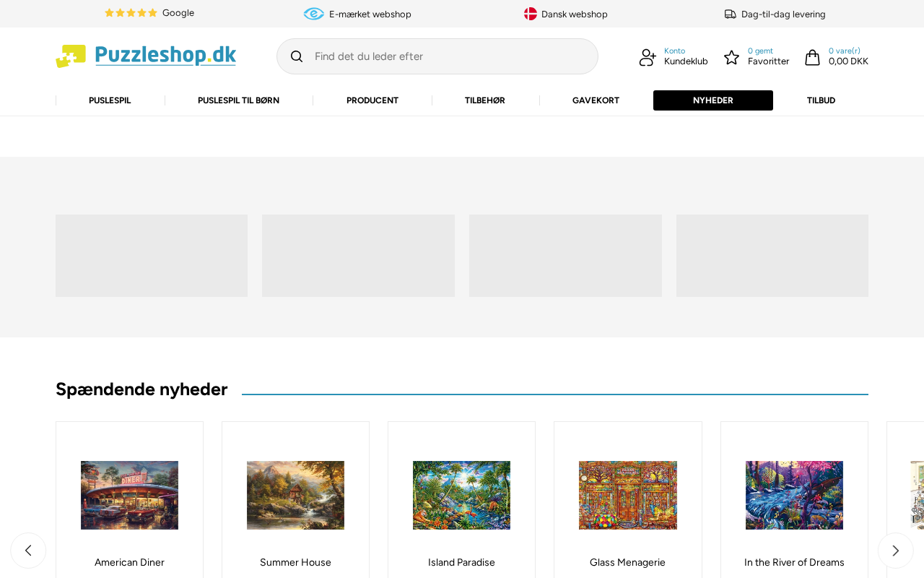The width and height of the screenshot is (924, 578).
Task: Go to the TILBUD page
Action: coord(821,100)
